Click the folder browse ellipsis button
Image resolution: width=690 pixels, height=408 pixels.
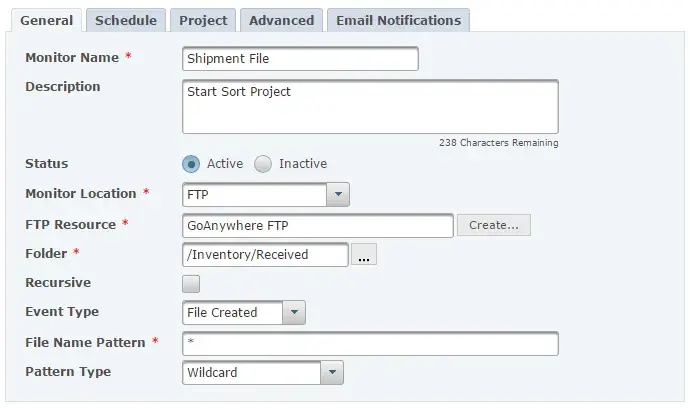coord(364,256)
